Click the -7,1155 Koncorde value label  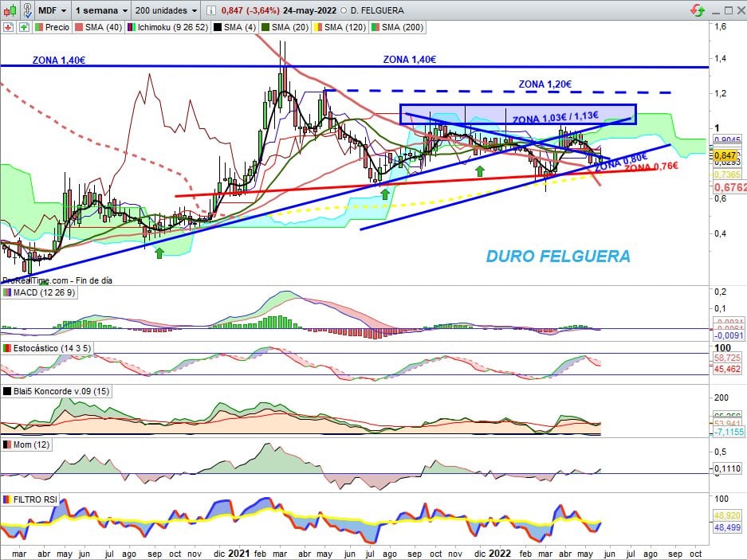coord(729,432)
